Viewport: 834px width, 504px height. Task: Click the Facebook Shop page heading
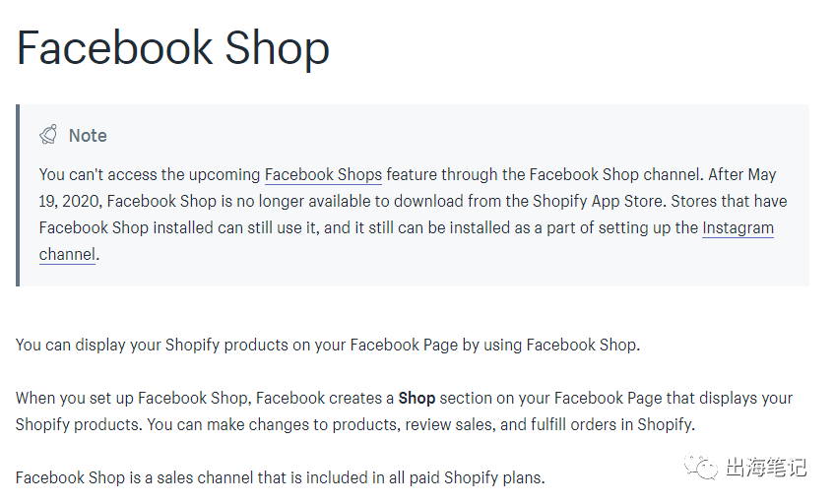[x=173, y=48]
